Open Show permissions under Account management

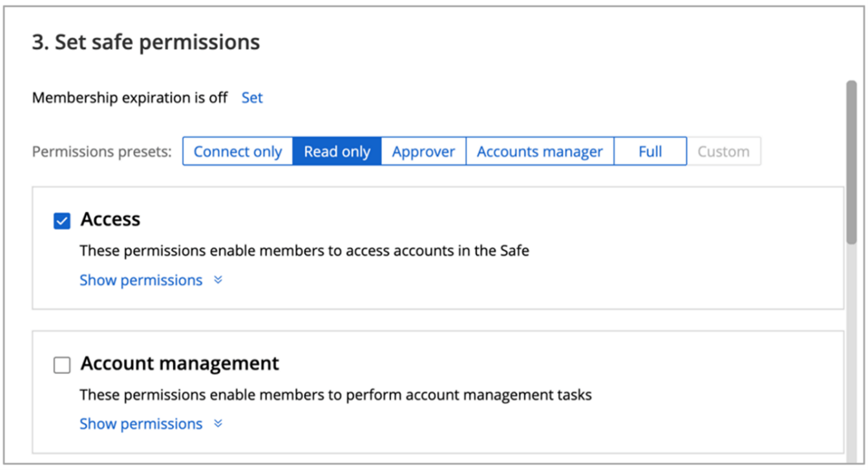pos(141,424)
